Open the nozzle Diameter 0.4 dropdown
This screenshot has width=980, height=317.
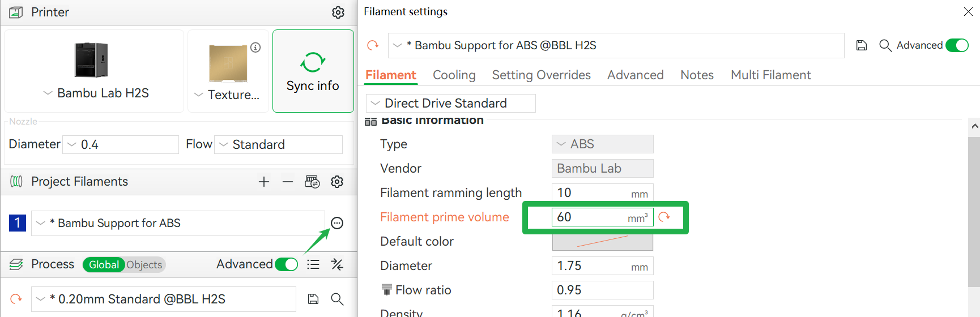(x=121, y=144)
